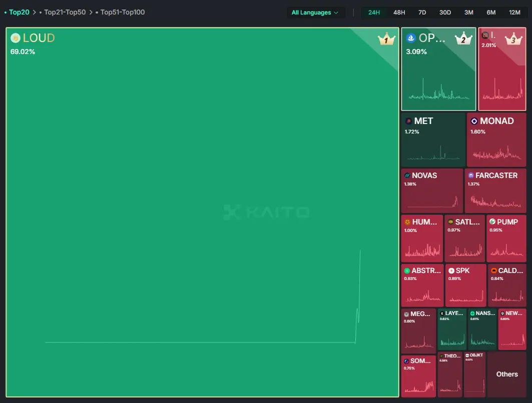
Task: Click the 3.09% OpenSea value
Action: pyautogui.click(x=416, y=52)
